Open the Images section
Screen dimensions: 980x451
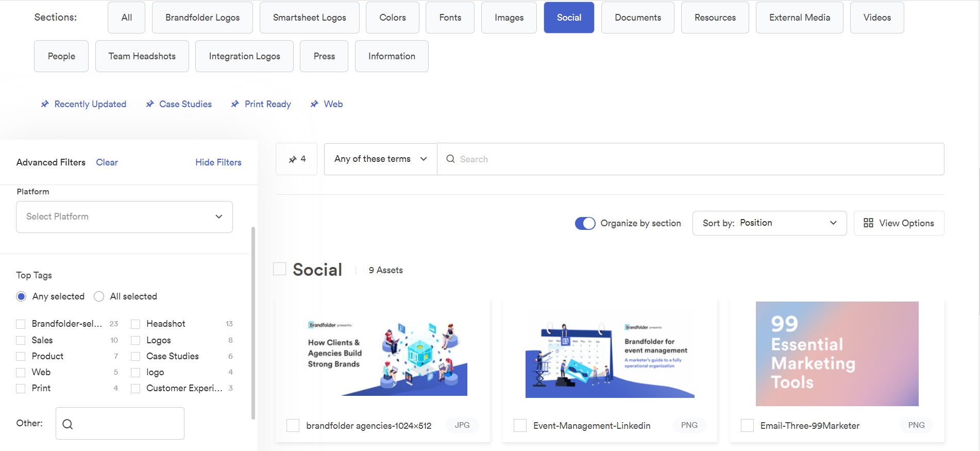pyautogui.click(x=509, y=18)
